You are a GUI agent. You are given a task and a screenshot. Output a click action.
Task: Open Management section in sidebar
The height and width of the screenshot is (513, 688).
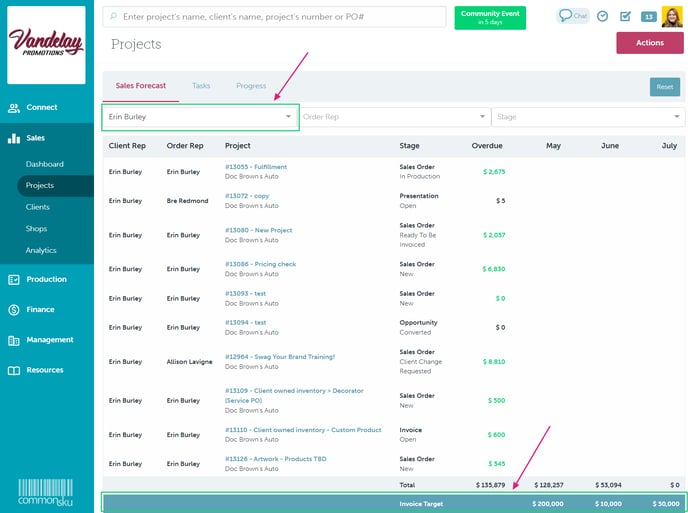49,340
